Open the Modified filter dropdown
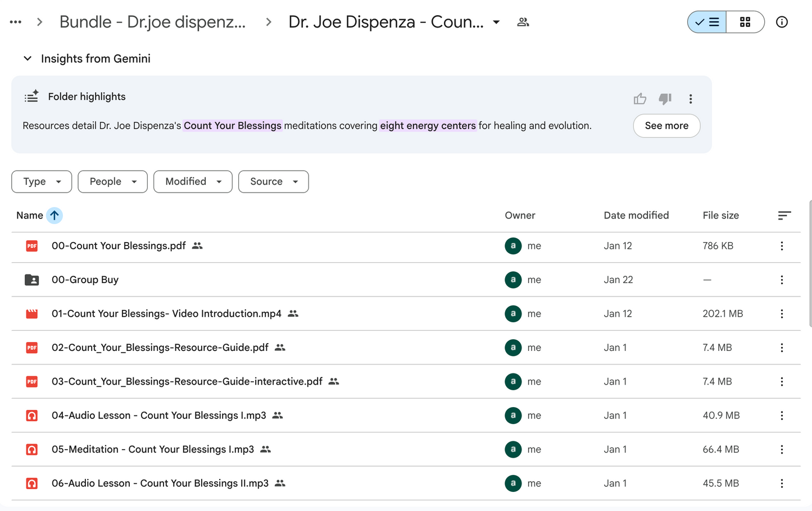This screenshot has width=812, height=511. click(193, 181)
